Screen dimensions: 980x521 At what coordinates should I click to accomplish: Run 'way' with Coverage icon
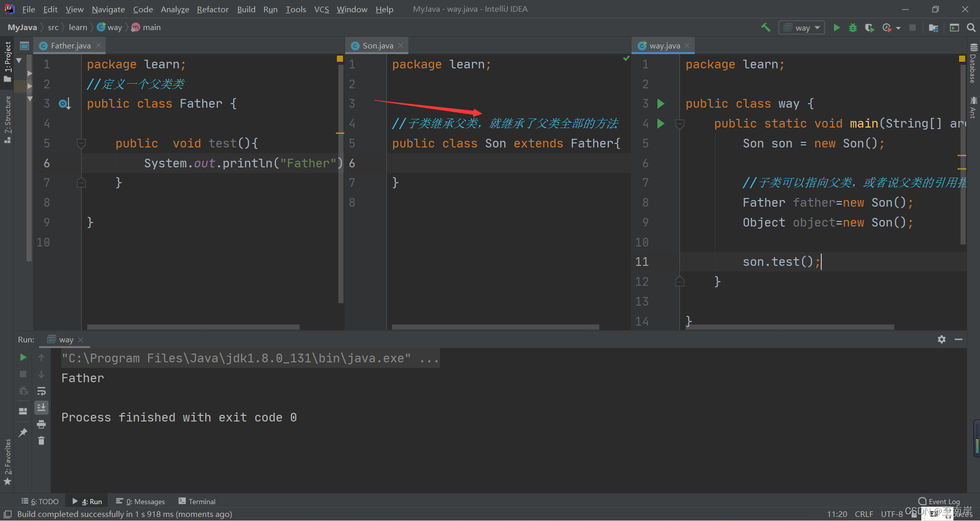pyautogui.click(x=869, y=28)
